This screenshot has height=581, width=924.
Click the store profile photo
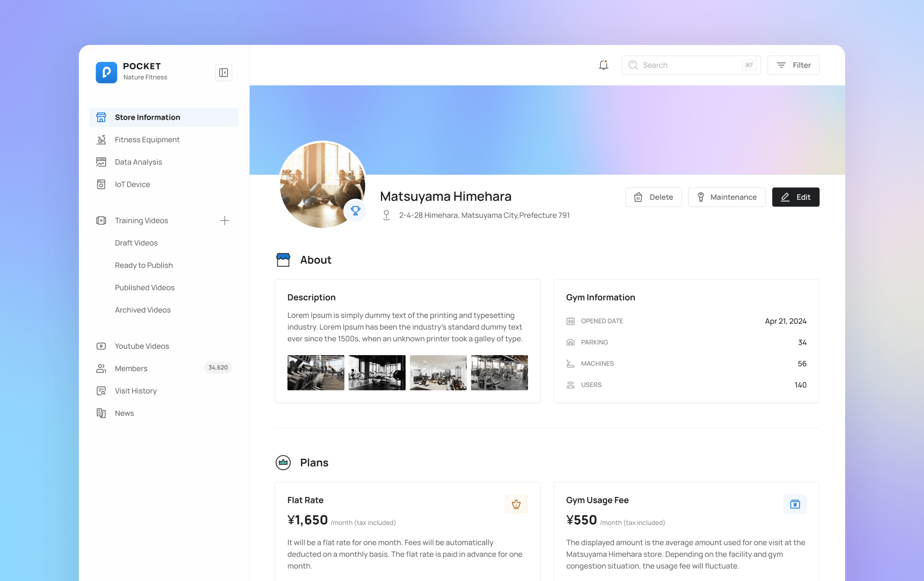point(322,185)
